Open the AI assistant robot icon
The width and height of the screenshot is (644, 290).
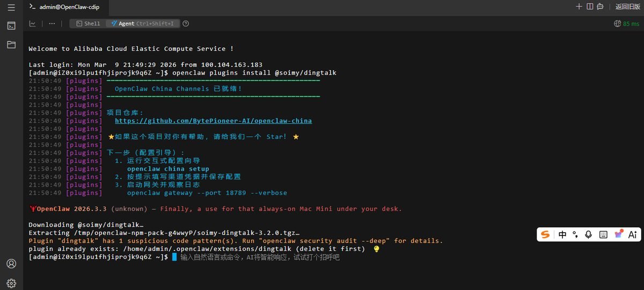(600, 6)
